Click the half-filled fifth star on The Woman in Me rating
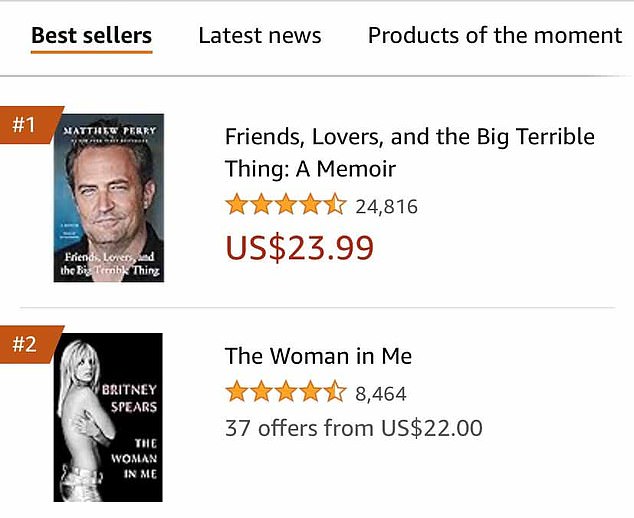The image size is (634, 518). [x=335, y=392]
